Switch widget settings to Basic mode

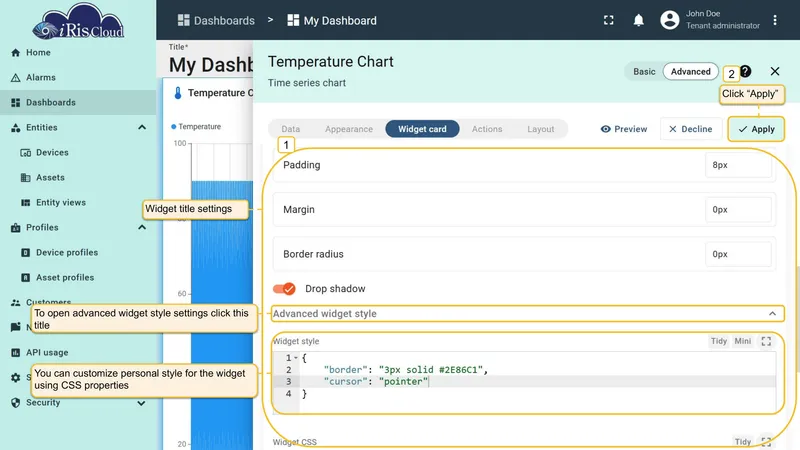[x=644, y=71]
